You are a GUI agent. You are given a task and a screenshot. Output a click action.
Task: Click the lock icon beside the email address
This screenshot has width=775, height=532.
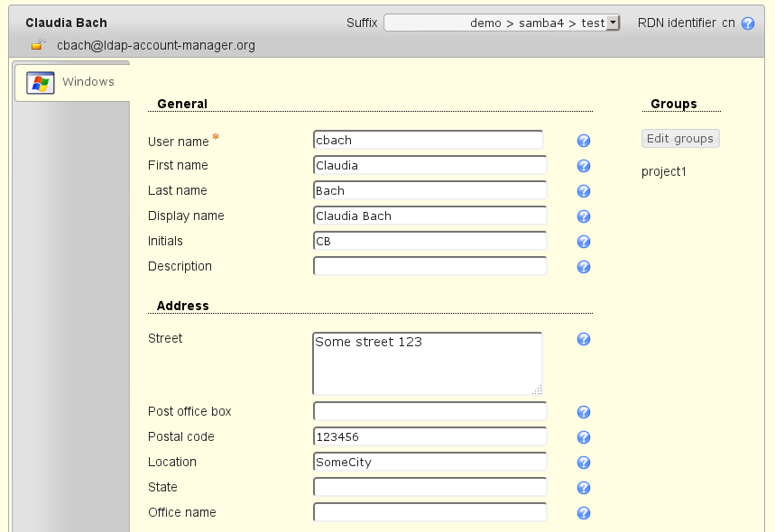[37, 45]
